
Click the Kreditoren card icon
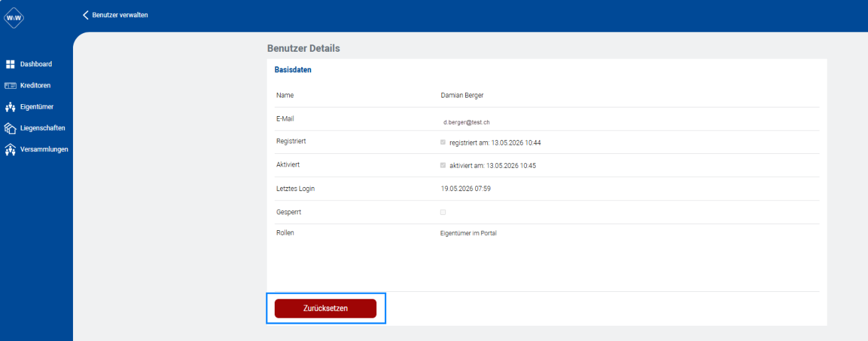(x=10, y=86)
